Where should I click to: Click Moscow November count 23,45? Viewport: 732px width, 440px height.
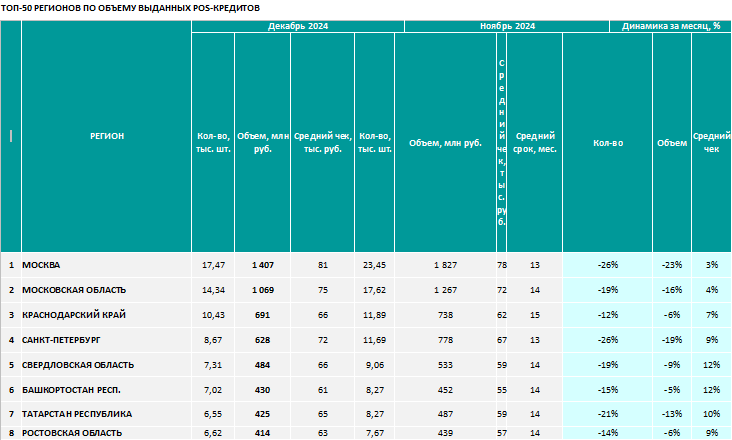coord(374,265)
